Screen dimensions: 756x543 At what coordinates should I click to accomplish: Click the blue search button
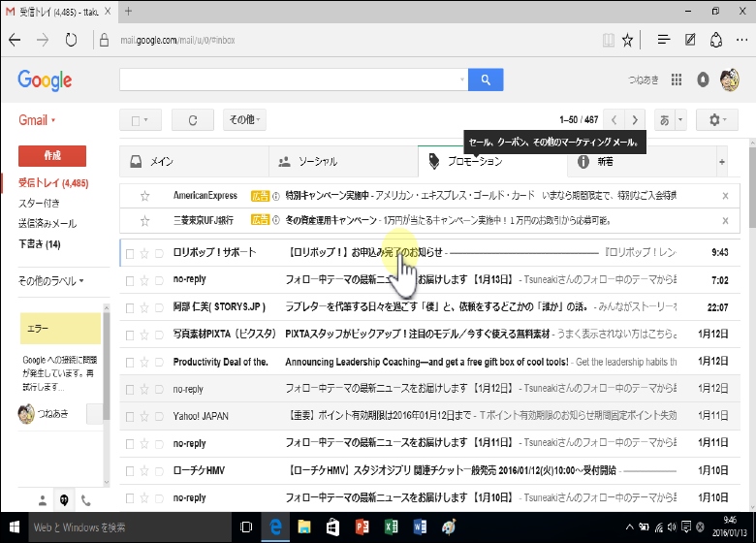click(486, 80)
